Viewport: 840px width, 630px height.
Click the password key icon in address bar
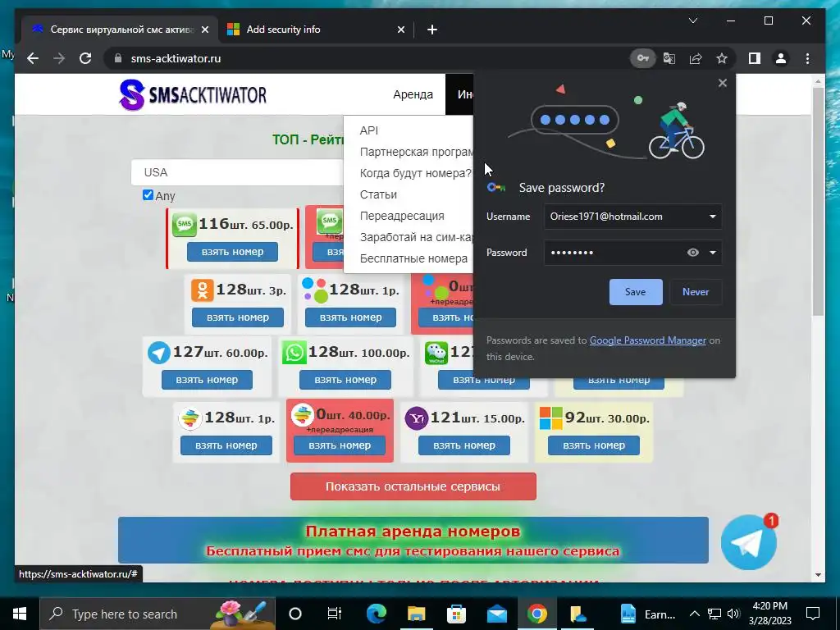click(x=642, y=58)
